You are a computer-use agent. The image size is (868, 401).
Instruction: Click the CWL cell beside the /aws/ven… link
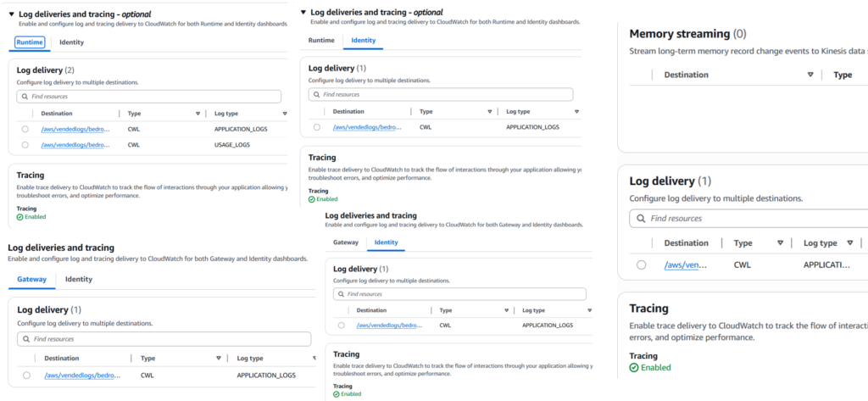[x=743, y=265]
